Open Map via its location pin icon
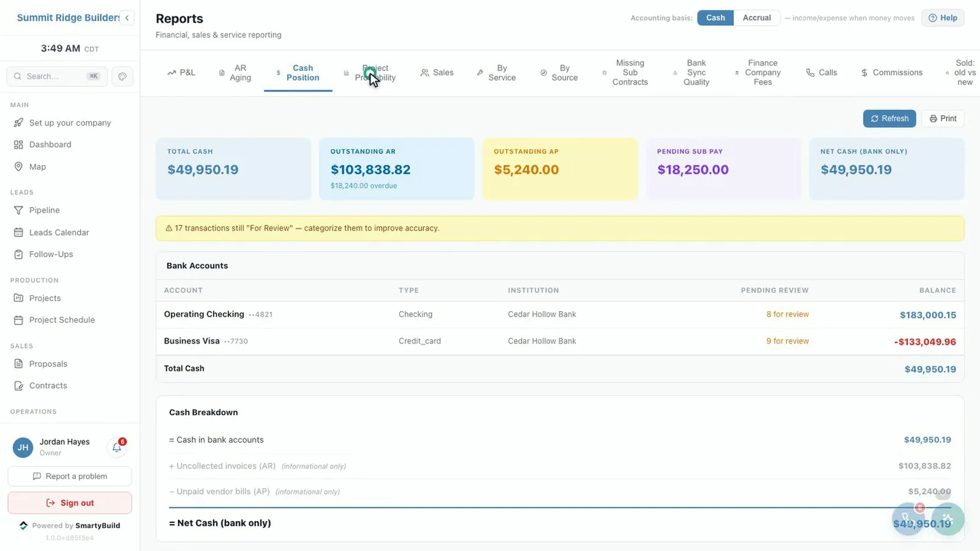 (18, 167)
